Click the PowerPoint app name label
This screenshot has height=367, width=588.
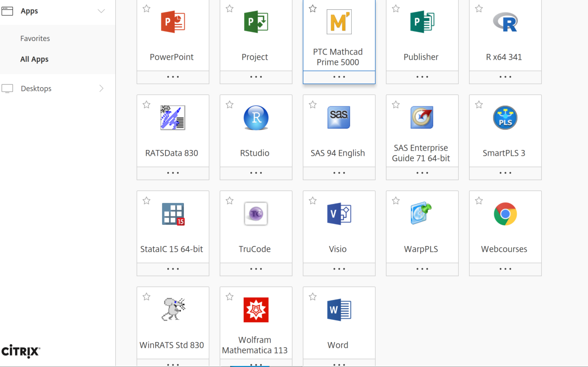pos(172,57)
